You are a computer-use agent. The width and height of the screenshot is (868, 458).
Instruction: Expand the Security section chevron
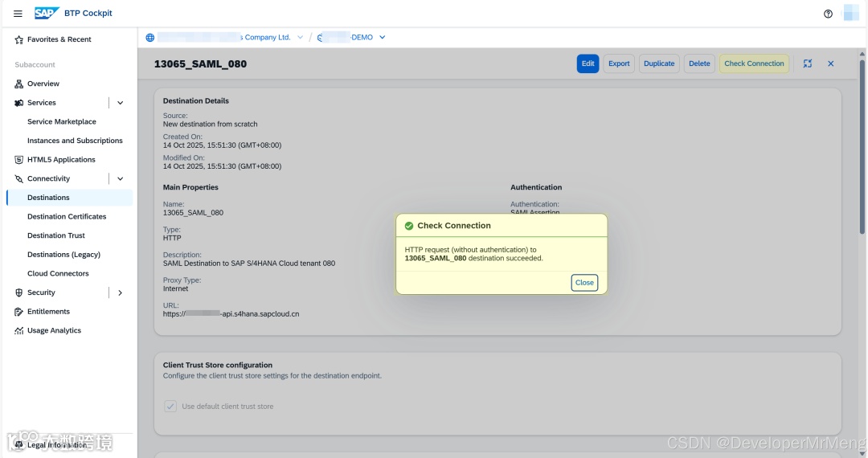[x=120, y=292]
